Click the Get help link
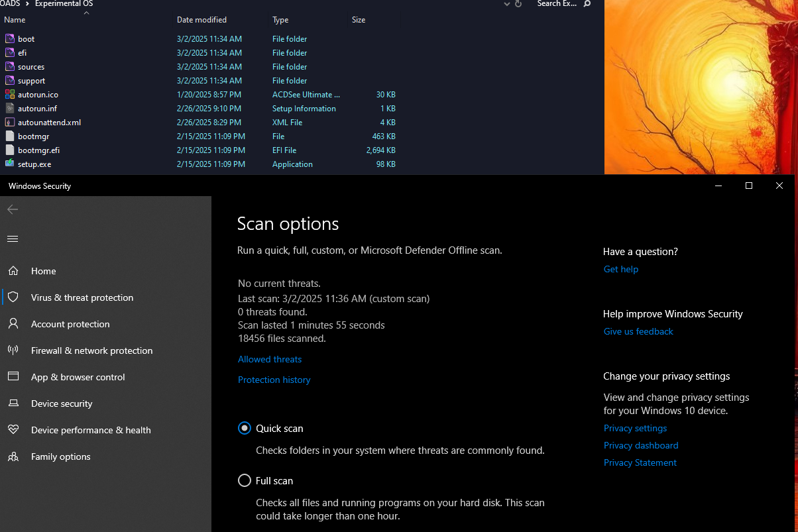This screenshot has width=798, height=532. (621, 269)
